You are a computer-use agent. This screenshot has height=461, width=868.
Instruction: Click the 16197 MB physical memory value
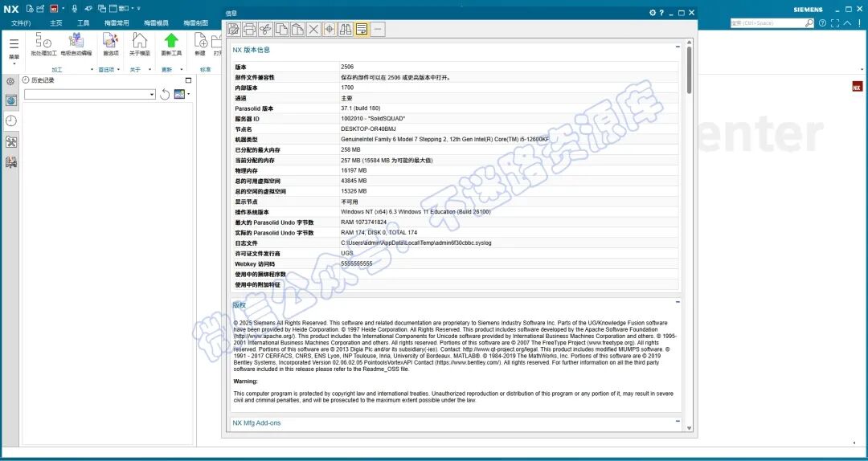coord(354,170)
